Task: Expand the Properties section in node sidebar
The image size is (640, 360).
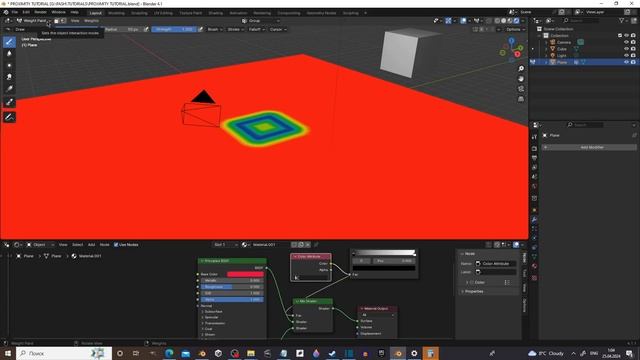Action: pyautogui.click(x=473, y=291)
